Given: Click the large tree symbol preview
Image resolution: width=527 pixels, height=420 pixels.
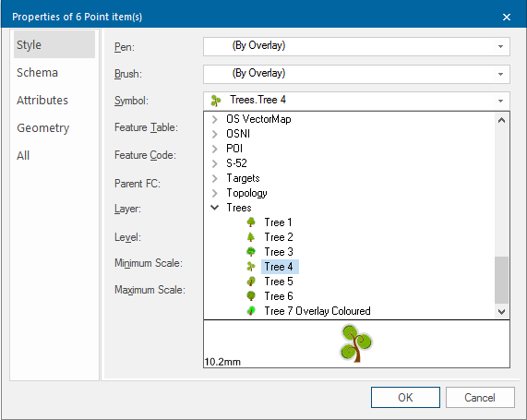Looking at the screenshot, I should tap(356, 343).
